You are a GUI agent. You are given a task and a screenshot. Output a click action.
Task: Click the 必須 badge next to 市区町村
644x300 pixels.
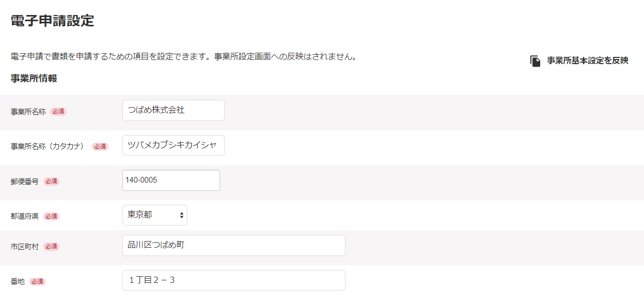click(x=51, y=247)
